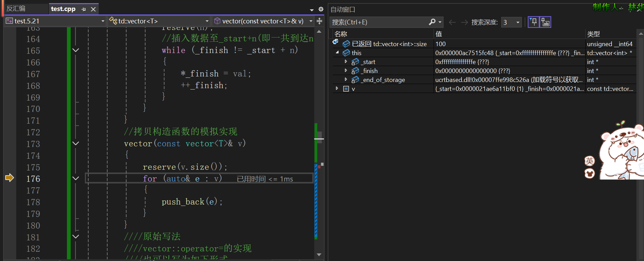The height and width of the screenshot is (261, 644).
Task: Click the _finish value 0x0000000000000000 cell
Action: point(509,71)
